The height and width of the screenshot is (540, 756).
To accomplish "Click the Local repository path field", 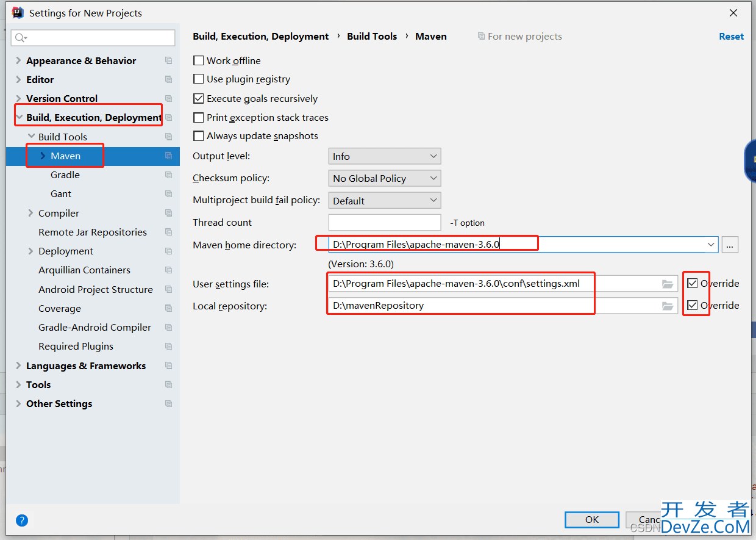I will pos(503,306).
